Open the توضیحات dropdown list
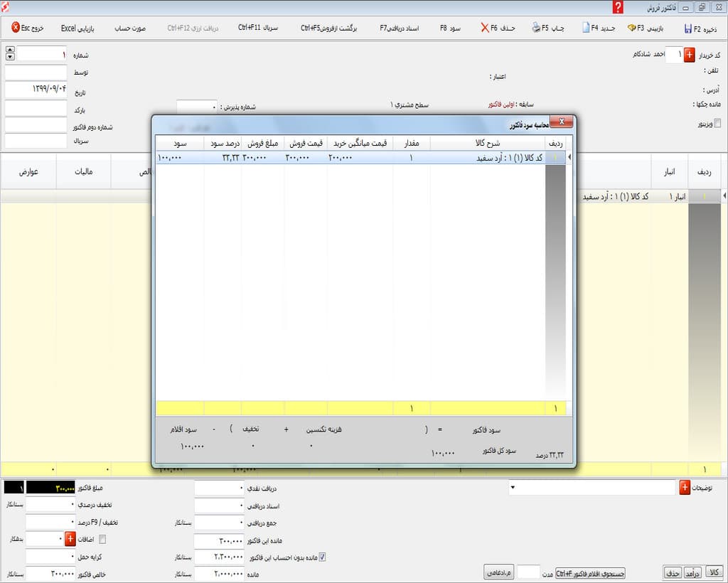The image size is (728, 583). [513, 488]
